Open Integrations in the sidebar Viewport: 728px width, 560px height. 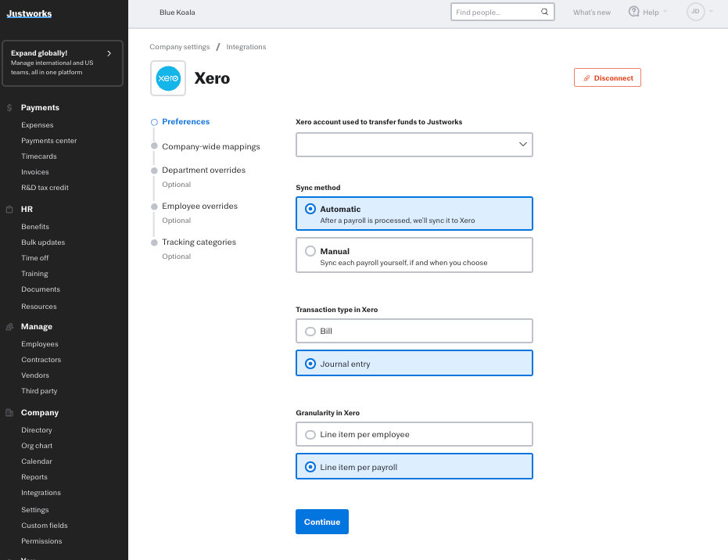[41, 493]
